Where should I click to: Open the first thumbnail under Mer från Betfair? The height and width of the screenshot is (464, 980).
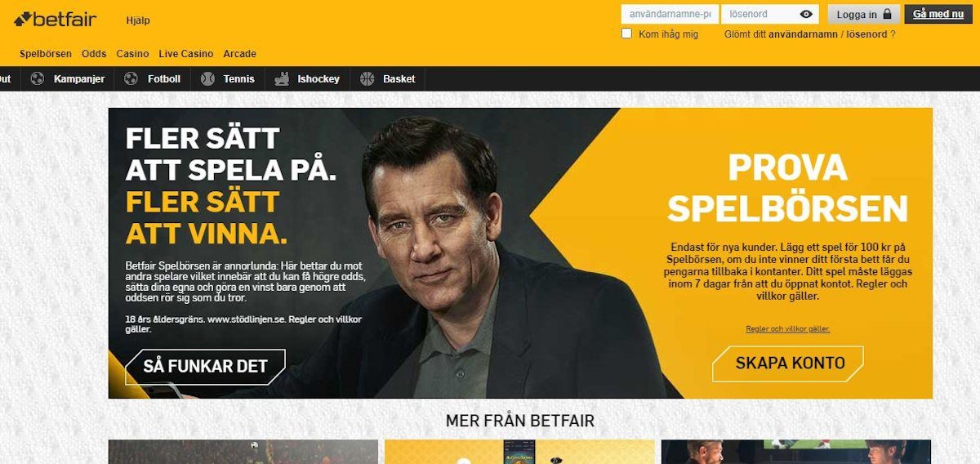point(243,452)
